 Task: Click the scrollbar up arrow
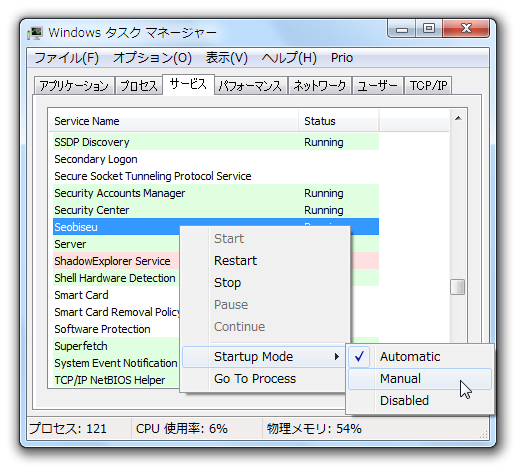coord(458,118)
